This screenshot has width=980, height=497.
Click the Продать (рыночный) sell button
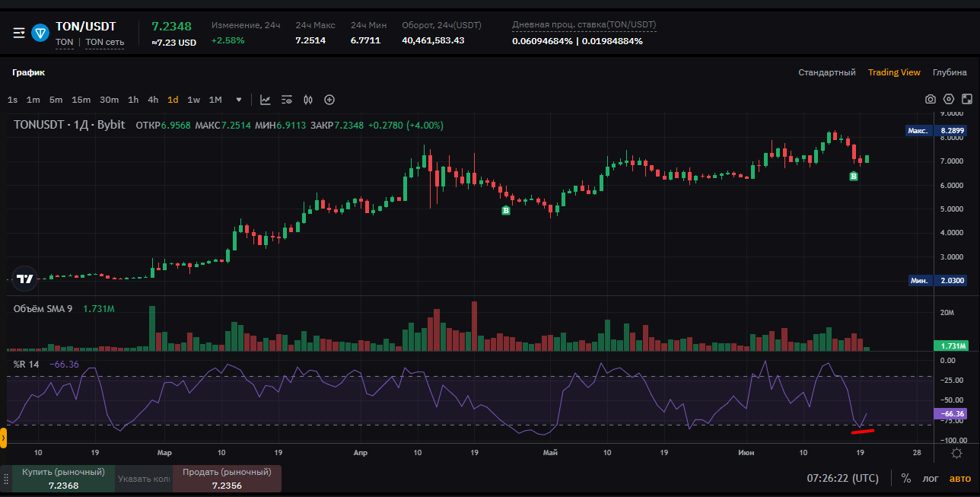click(x=227, y=479)
